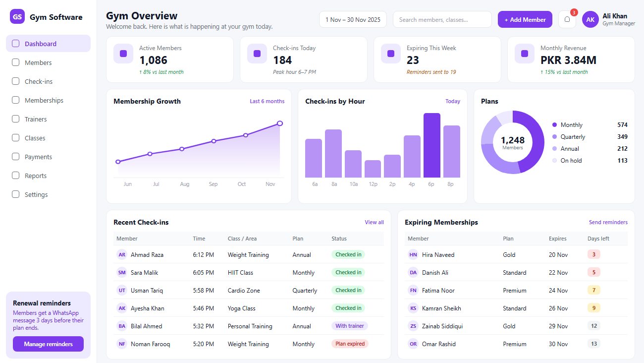Navigate to Trainers
The width and height of the screenshot is (644, 363).
tap(48, 119)
